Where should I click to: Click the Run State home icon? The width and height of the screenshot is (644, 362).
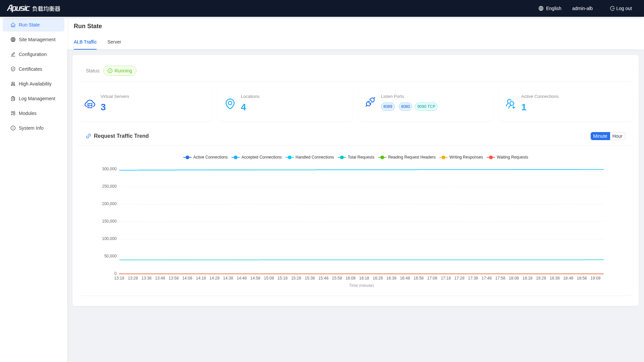tap(13, 25)
